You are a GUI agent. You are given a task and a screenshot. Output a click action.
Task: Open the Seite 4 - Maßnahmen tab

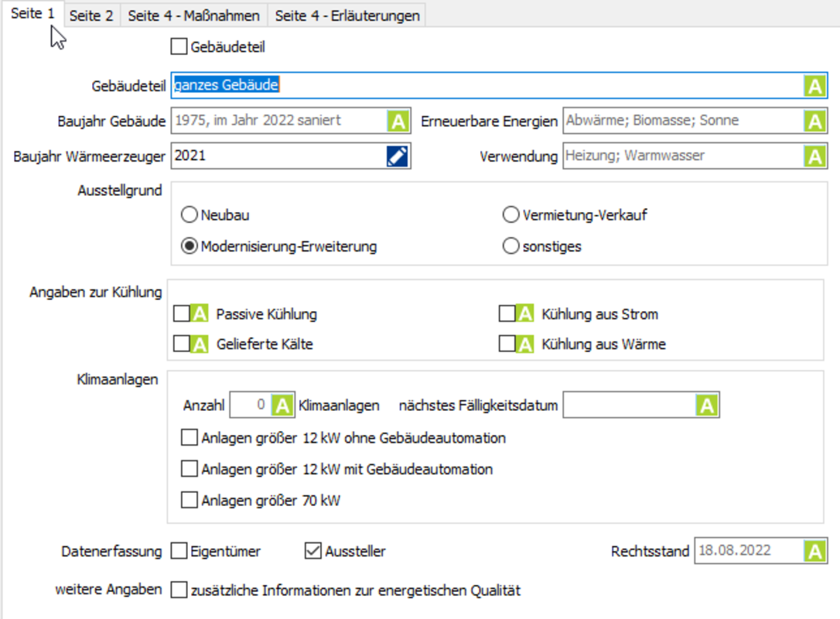coord(193,15)
